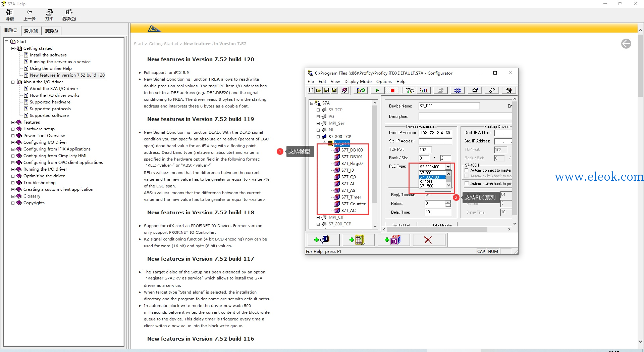Viewport: 644px width, 352px height.
Task: Tick 'Autom. connect to master' checkbox
Action: 467,170
